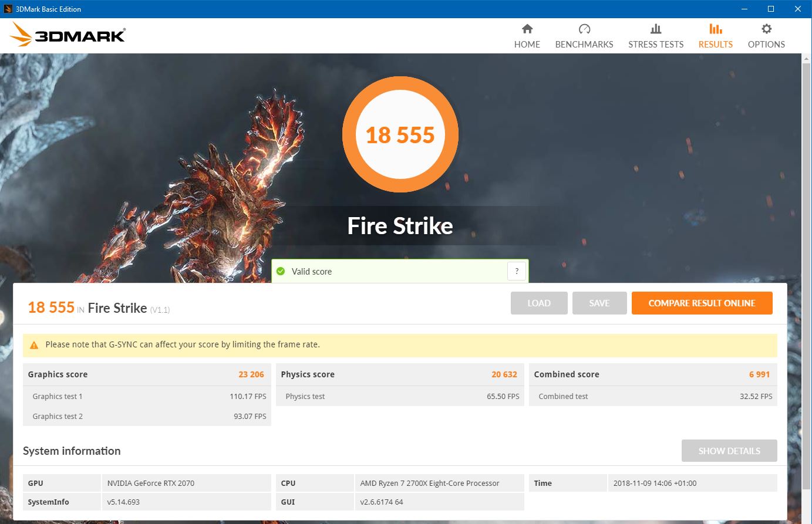Click the large Fire Strike title
The width and height of the screenshot is (812, 524).
(x=400, y=226)
